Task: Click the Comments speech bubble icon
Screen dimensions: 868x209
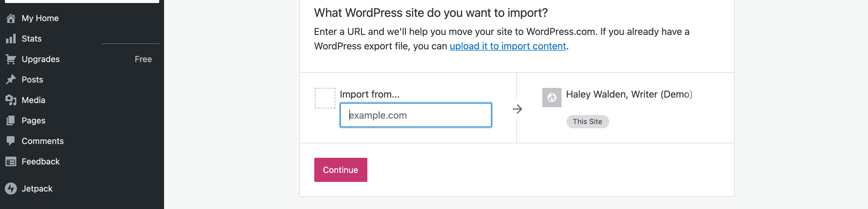Action: point(11,141)
